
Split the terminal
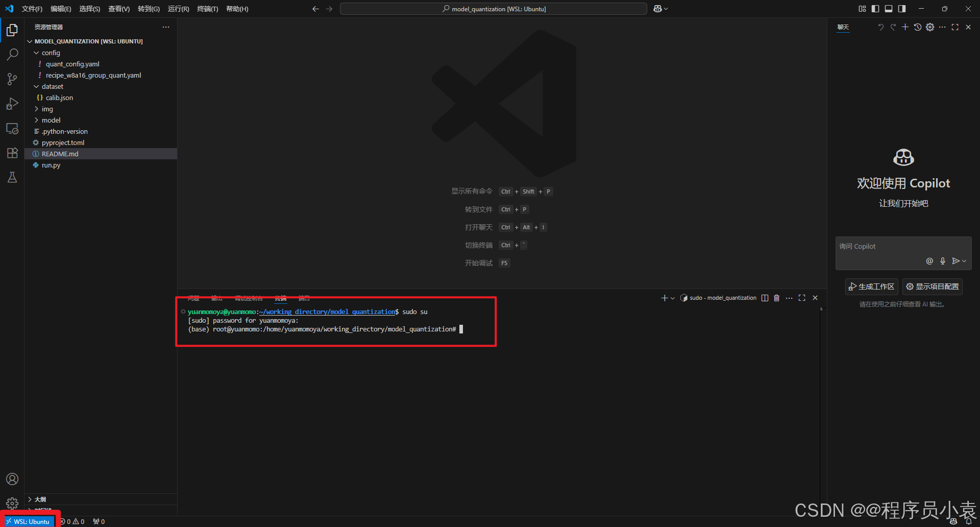pos(765,298)
